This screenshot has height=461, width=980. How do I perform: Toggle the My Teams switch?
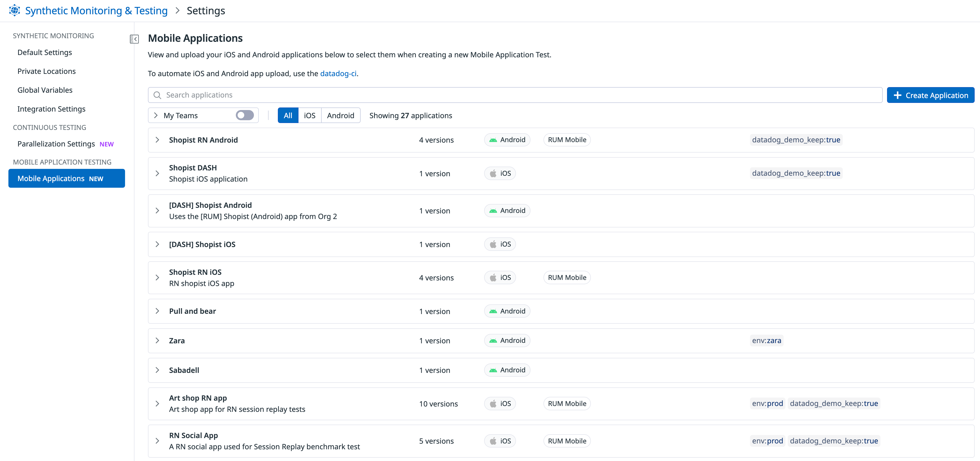pyautogui.click(x=245, y=115)
